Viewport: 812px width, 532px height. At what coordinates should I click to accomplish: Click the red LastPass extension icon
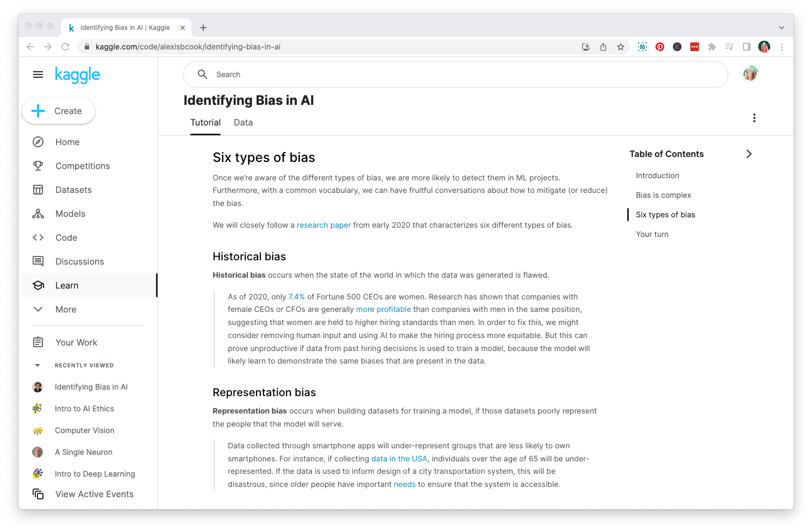695,47
